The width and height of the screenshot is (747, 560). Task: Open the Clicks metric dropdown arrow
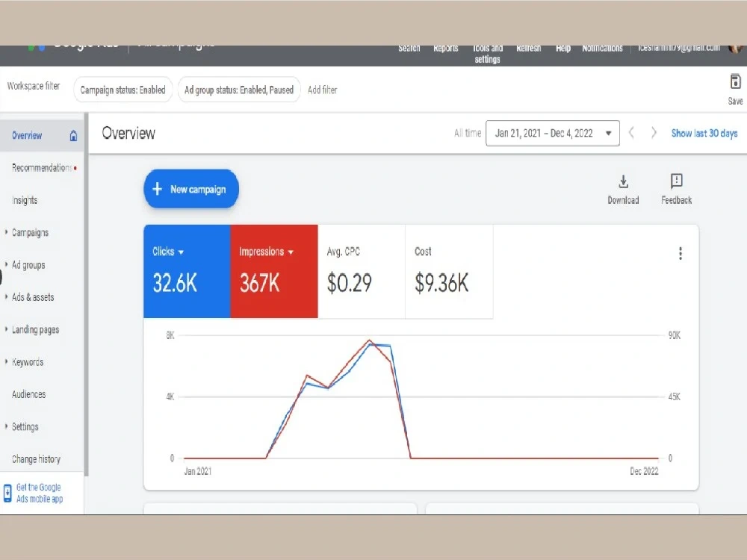click(181, 252)
